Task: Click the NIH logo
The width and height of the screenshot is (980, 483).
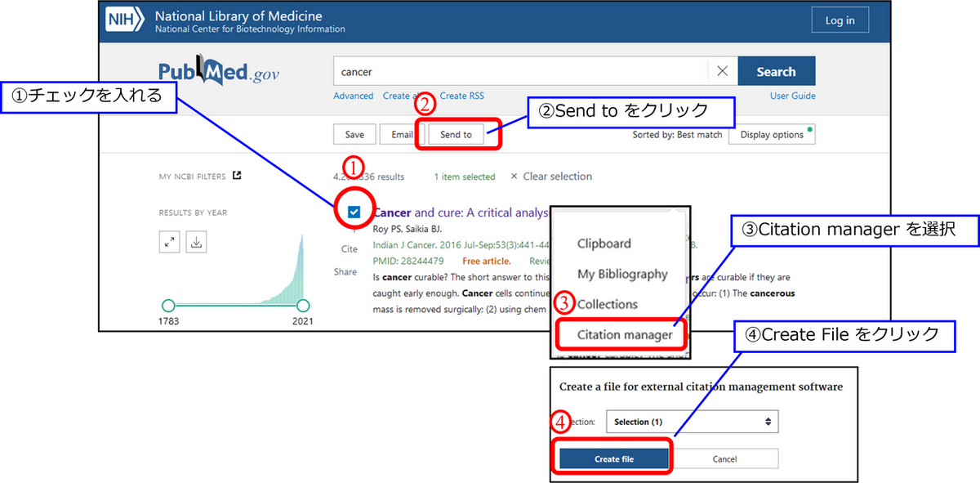Action: [124, 20]
